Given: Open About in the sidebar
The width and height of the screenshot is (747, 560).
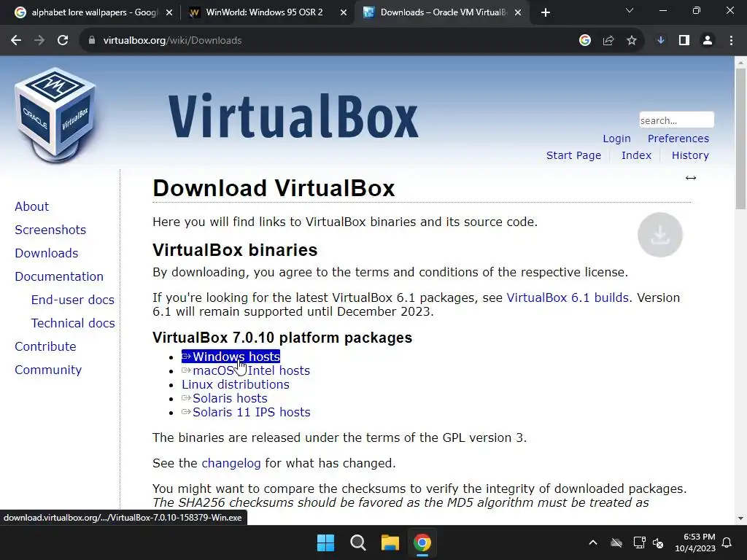Looking at the screenshot, I should coord(31,206).
